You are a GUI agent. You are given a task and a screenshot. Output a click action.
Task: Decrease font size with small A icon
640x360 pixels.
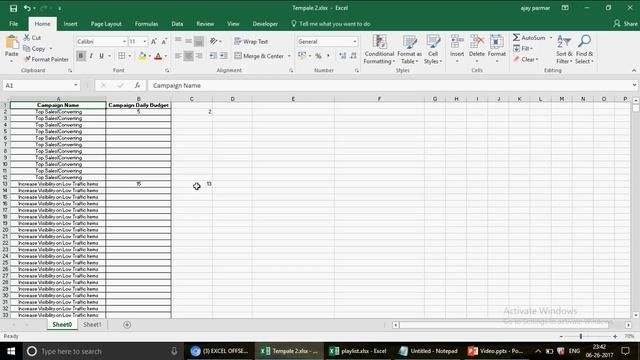(x=164, y=42)
